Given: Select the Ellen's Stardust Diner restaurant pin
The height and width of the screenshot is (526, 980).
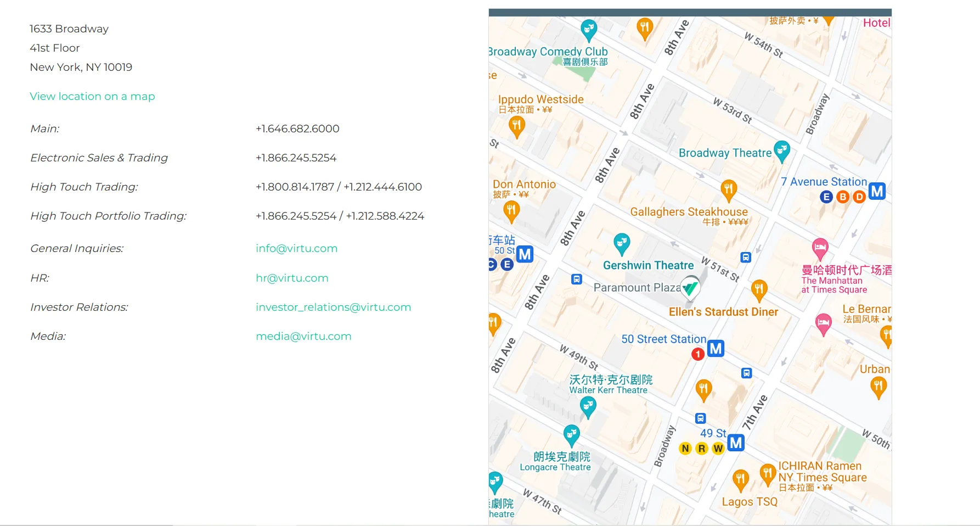Looking at the screenshot, I should click(759, 290).
